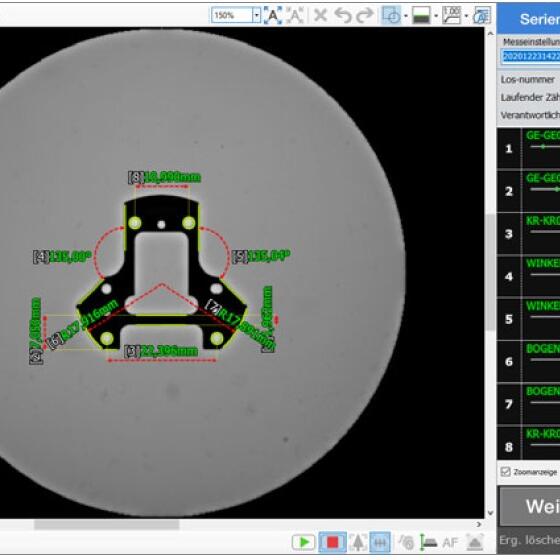Click the stage height adjustment icon

tap(428, 542)
